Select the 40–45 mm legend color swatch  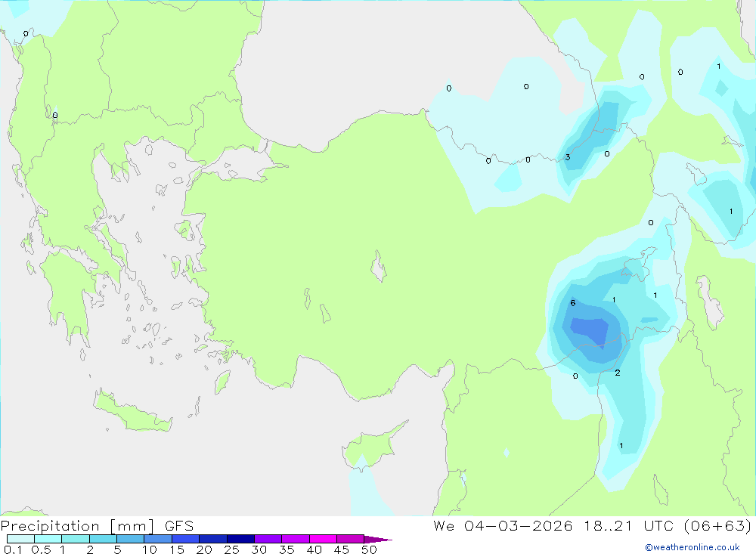point(323,539)
